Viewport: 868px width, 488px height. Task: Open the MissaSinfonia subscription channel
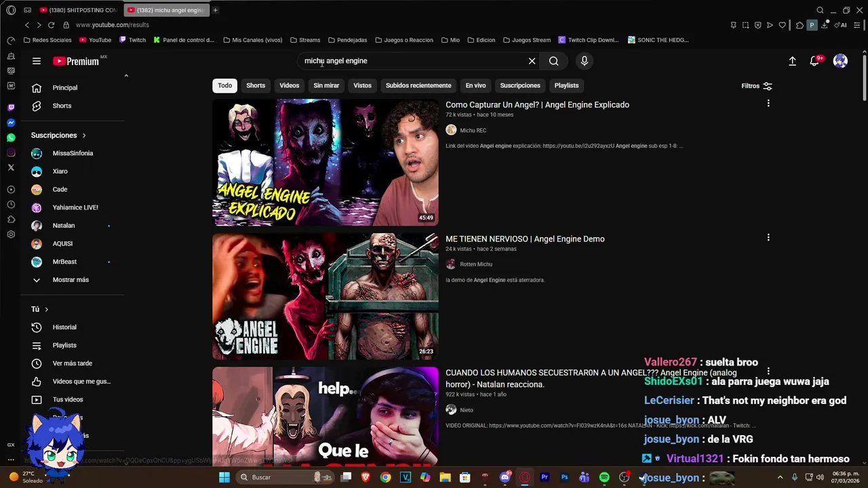(x=71, y=153)
